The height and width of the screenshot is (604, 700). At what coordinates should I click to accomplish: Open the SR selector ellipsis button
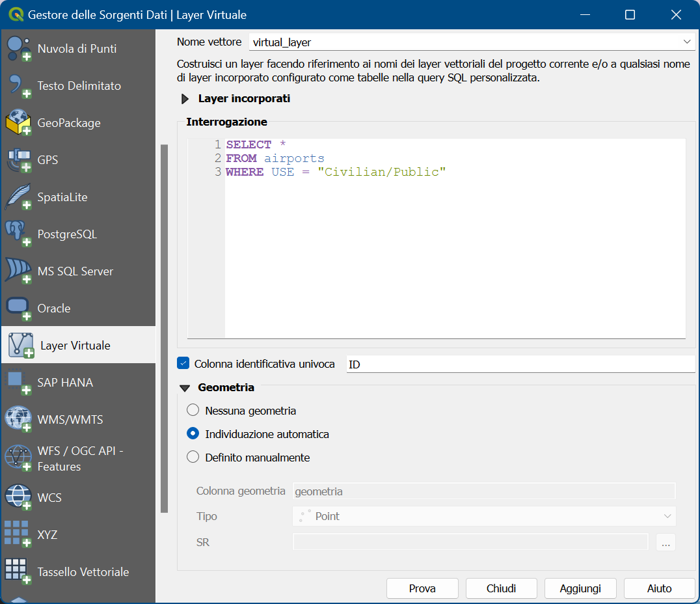click(666, 542)
